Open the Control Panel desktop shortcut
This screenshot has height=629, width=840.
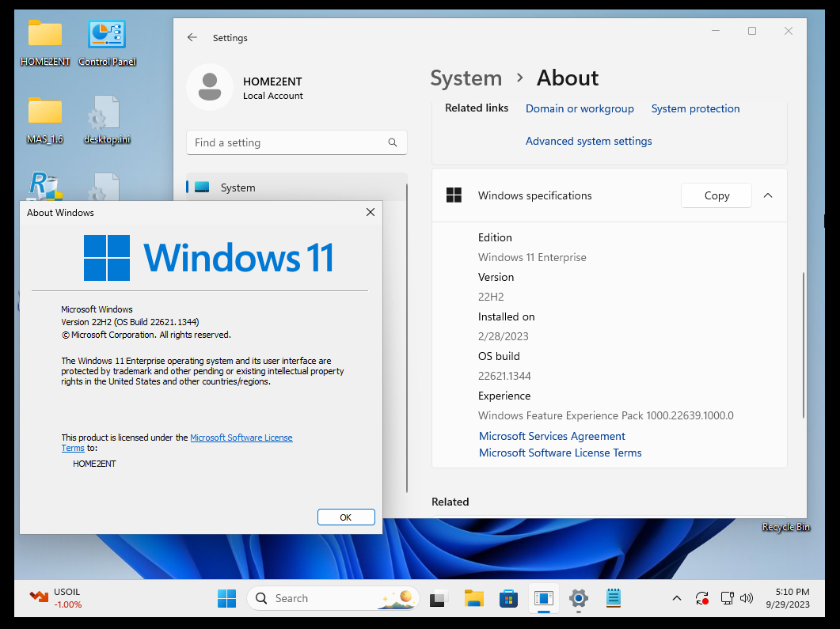pyautogui.click(x=107, y=43)
